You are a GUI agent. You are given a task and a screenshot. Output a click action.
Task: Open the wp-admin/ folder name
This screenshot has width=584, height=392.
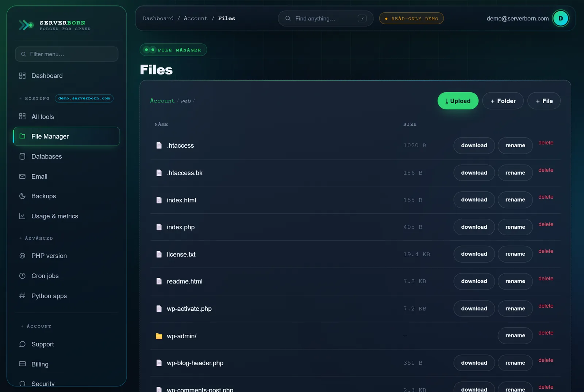(x=181, y=336)
